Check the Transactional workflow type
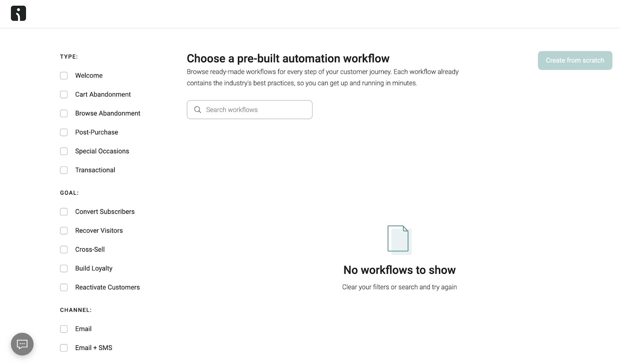This screenshot has height=364, width=620. tap(64, 170)
